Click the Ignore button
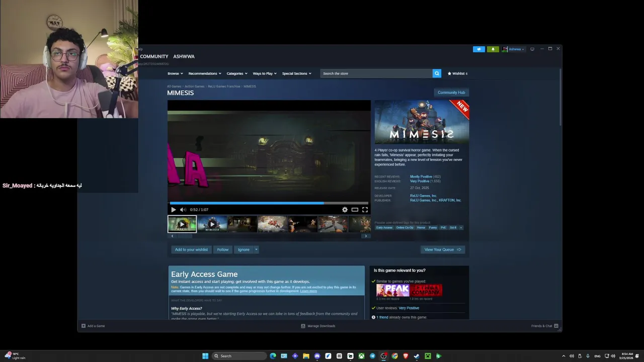This screenshot has height=362, width=644. point(244,249)
